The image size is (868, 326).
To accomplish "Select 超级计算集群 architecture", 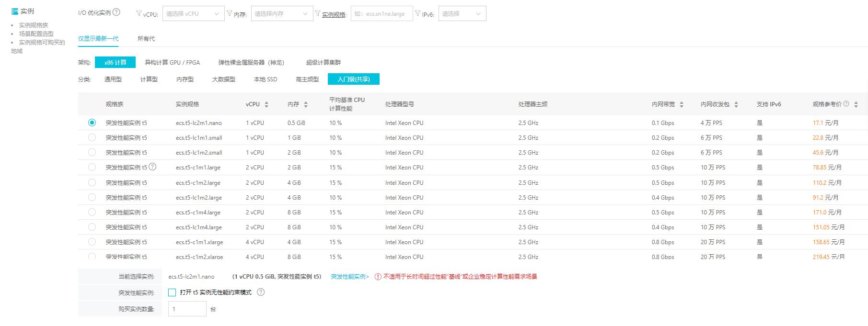I will [324, 62].
